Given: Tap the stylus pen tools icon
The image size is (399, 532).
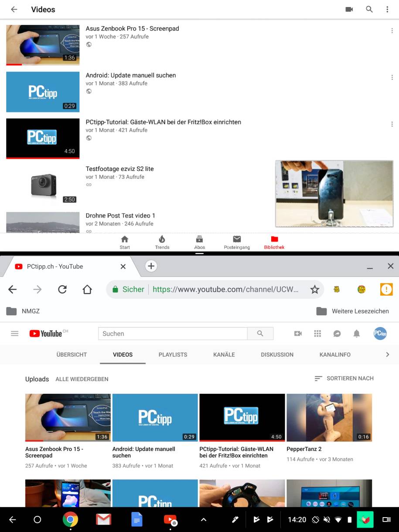Looking at the screenshot, I should 235,519.
